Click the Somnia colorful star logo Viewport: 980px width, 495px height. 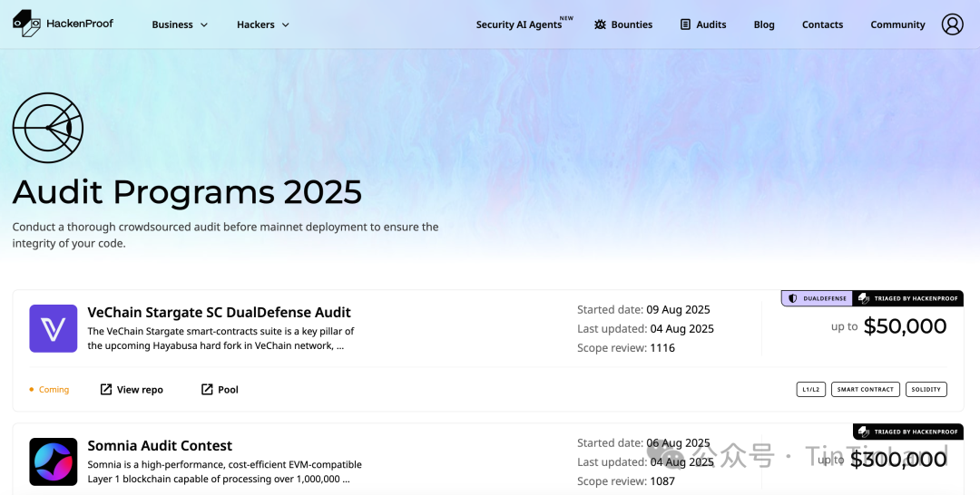pyautogui.click(x=54, y=462)
